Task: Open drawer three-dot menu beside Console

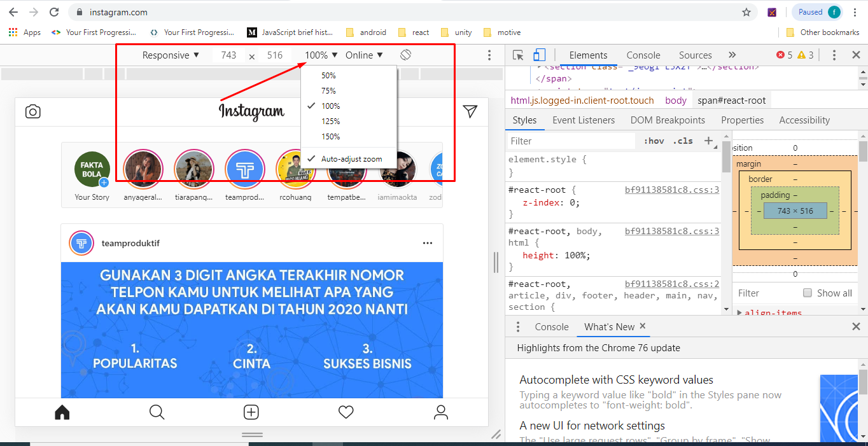Action: (x=518, y=326)
